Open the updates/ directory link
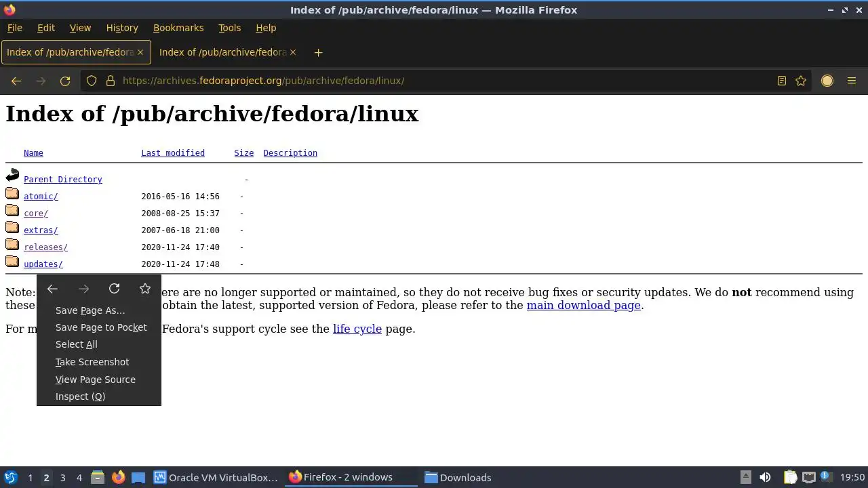This screenshot has height=488, width=868. [43, 264]
